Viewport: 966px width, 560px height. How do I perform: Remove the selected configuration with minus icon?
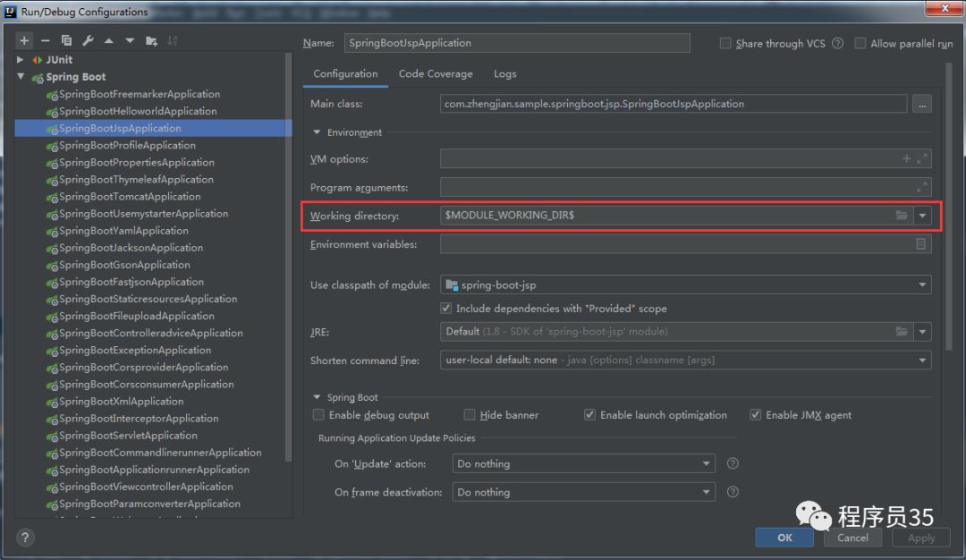(x=45, y=40)
